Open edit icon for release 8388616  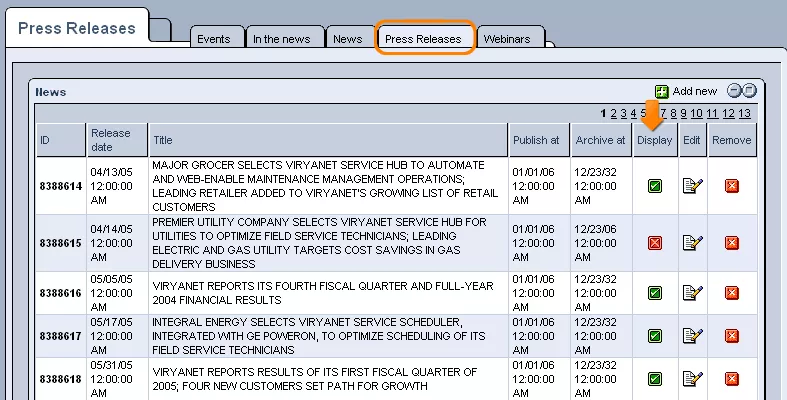(692, 293)
